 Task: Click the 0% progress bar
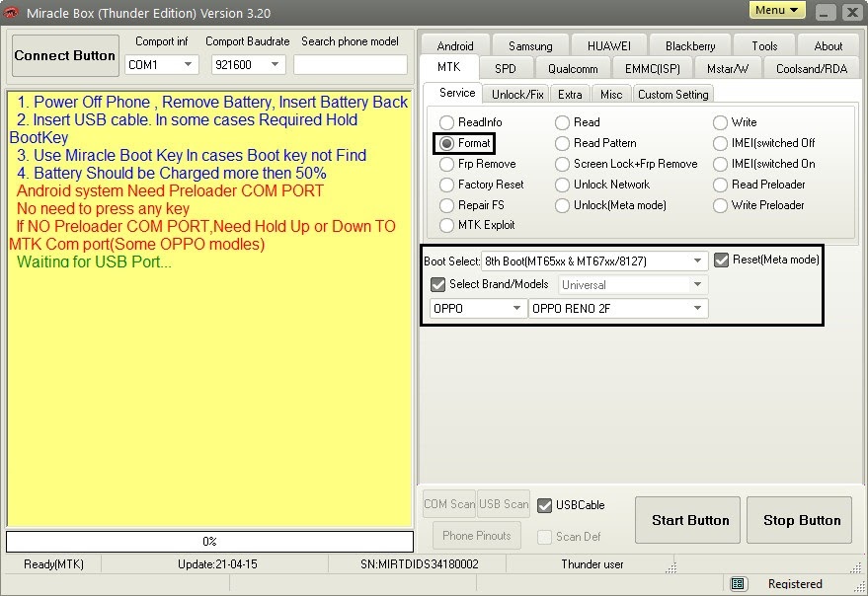(x=209, y=541)
